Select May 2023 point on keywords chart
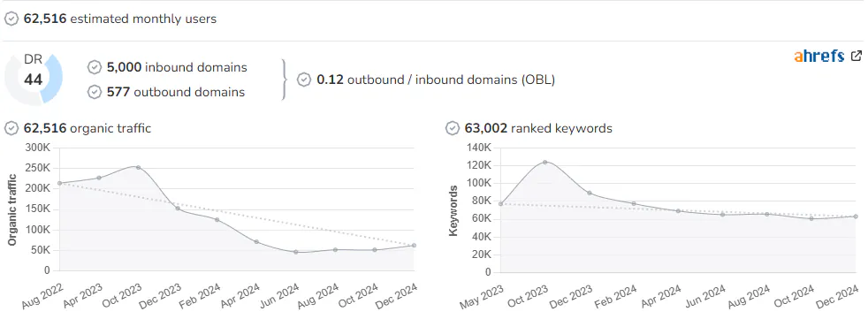The width and height of the screenshot is (868, 319). pyautogui.click(x=500, y=204)
